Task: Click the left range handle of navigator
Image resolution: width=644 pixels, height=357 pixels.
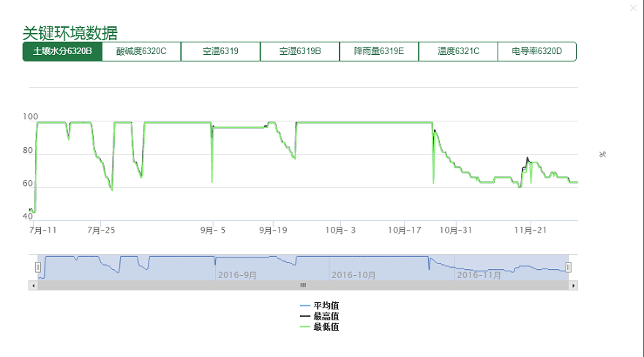Action: coord(38,267)
